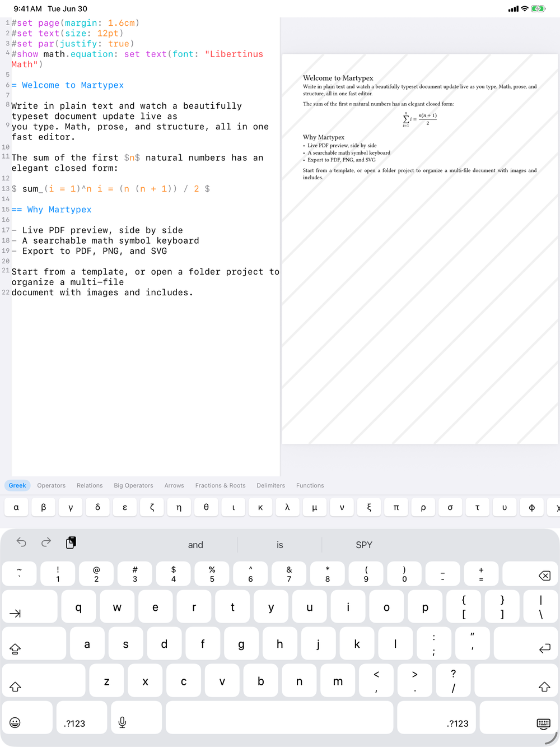Choose the 'is' word suggestion

280,545
